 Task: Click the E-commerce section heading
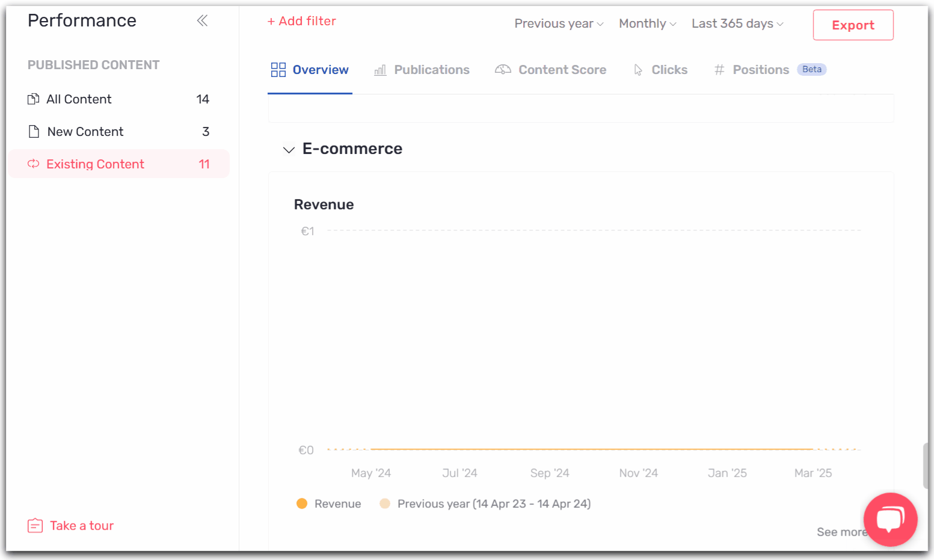pos(352,149)
